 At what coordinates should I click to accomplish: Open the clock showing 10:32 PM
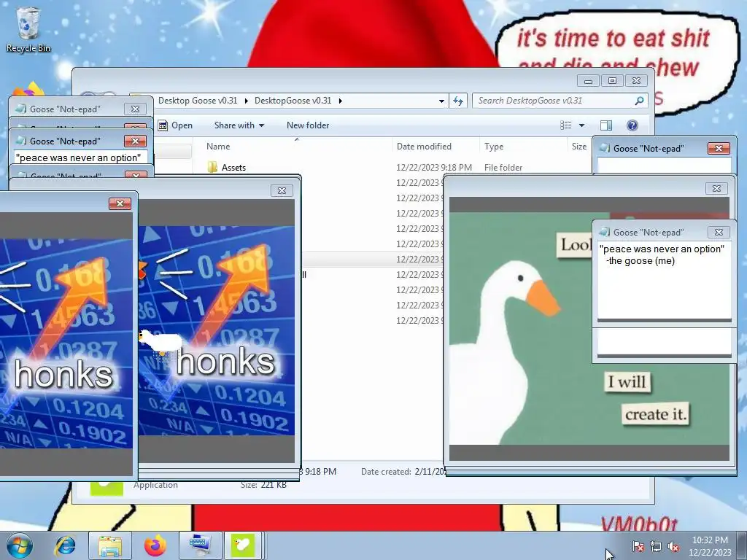click(x=710, y=545)
